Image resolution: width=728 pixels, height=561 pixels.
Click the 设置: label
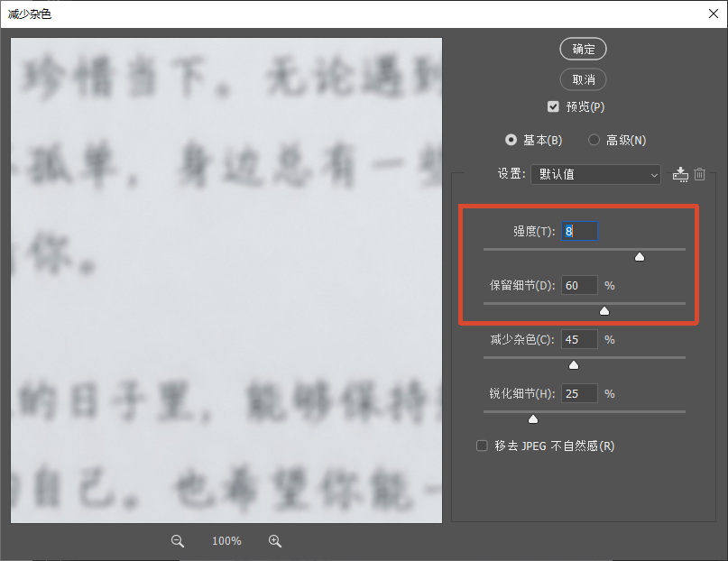511,174
